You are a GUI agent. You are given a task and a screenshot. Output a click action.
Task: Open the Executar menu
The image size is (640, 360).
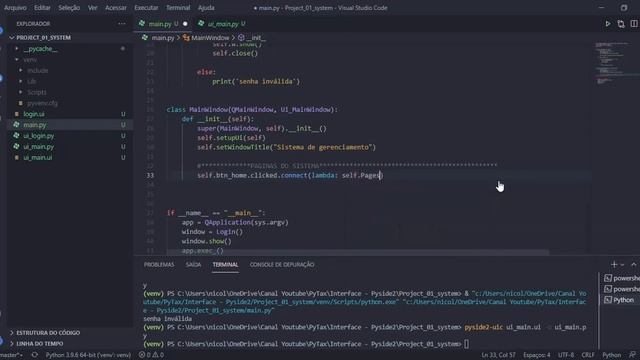coord(146,8)
